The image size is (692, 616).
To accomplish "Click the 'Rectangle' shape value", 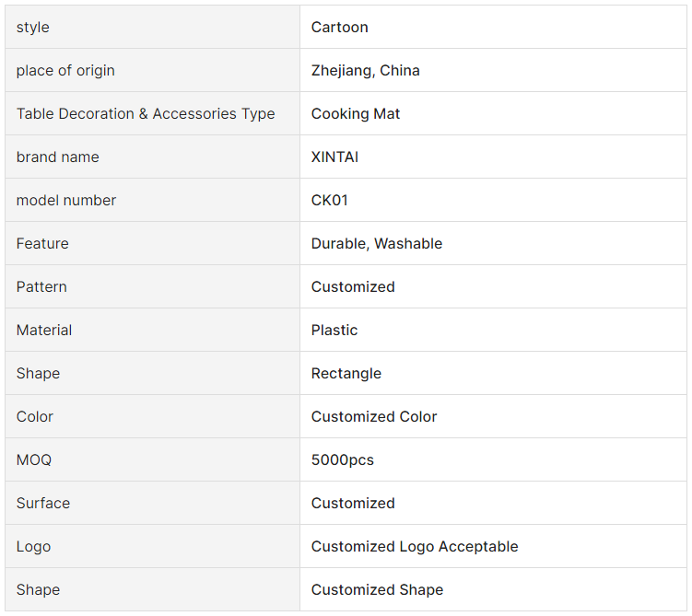I will 346,374.
